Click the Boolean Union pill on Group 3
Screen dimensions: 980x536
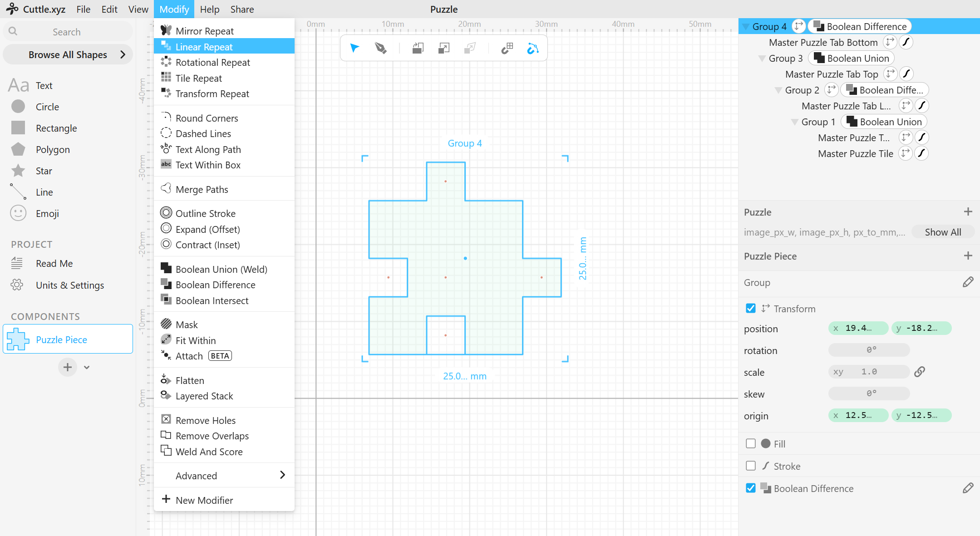click(852, 58)
